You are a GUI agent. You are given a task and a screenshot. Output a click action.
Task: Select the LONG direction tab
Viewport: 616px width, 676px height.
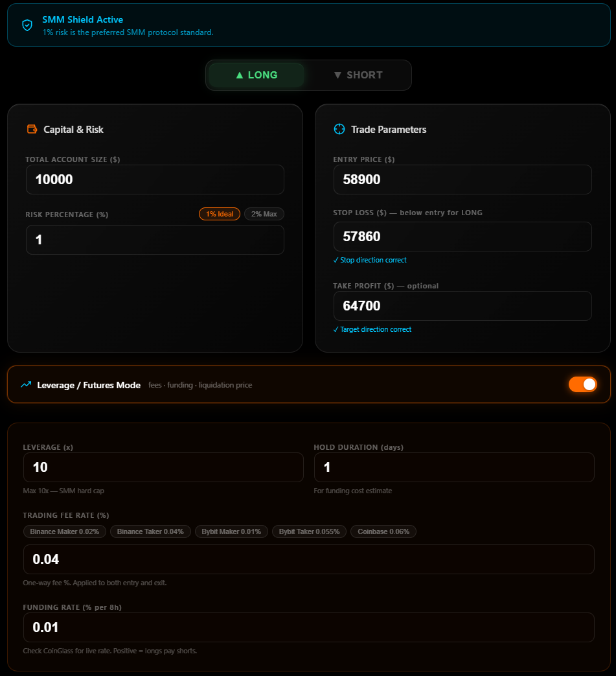[x=257, y=75]
